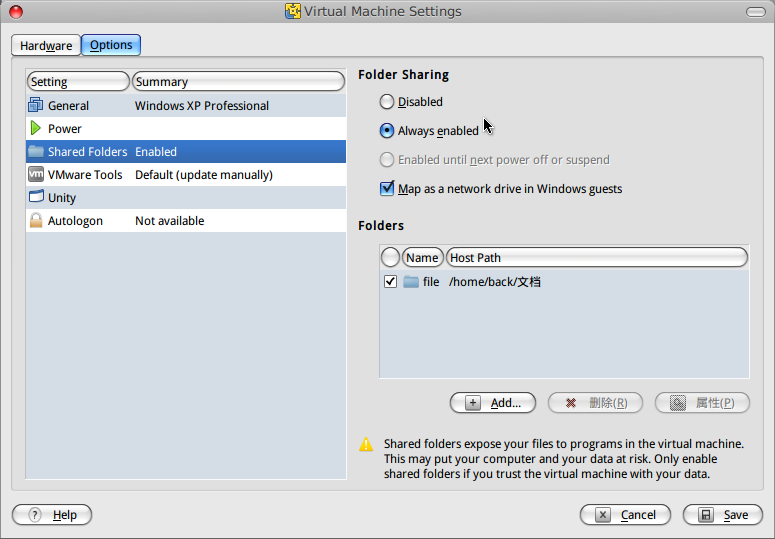The image size is (775, 539).
Task: Select the Shared Folders Enabled row
Action: (186, 151)
